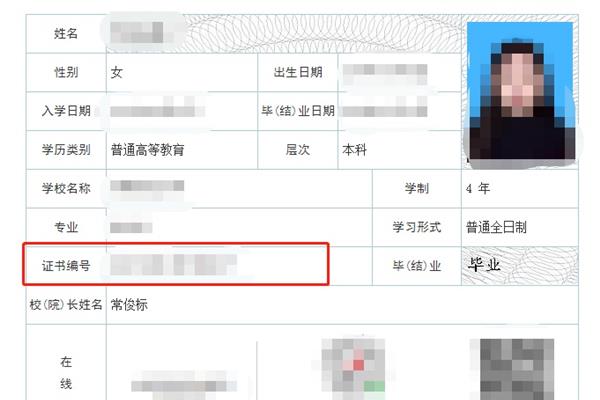Click the principal name 常俊标
Viewport: 600px width, 400px height.
tap(129, 305)
